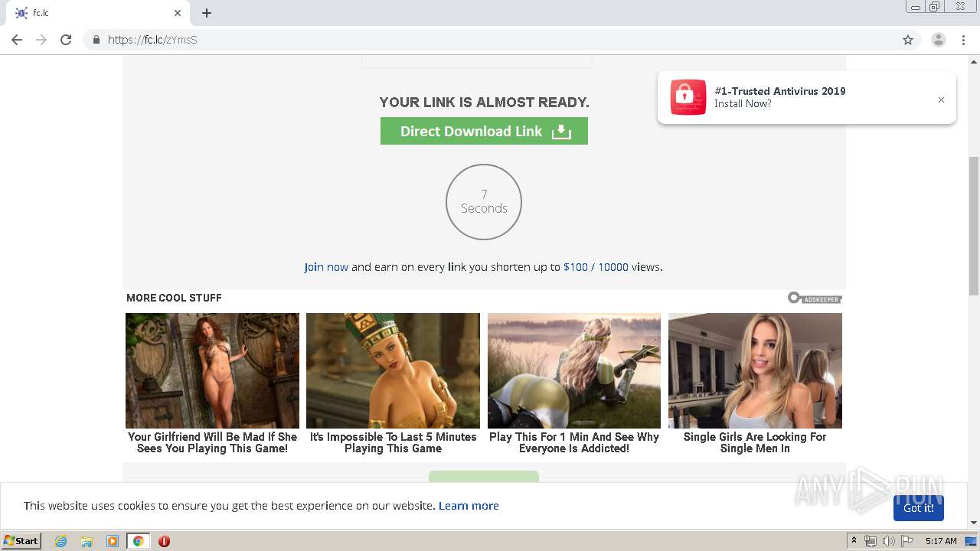Click the scrollbar up arrow
The height and width of the screenshot is (551, 980).
[974, 60]
